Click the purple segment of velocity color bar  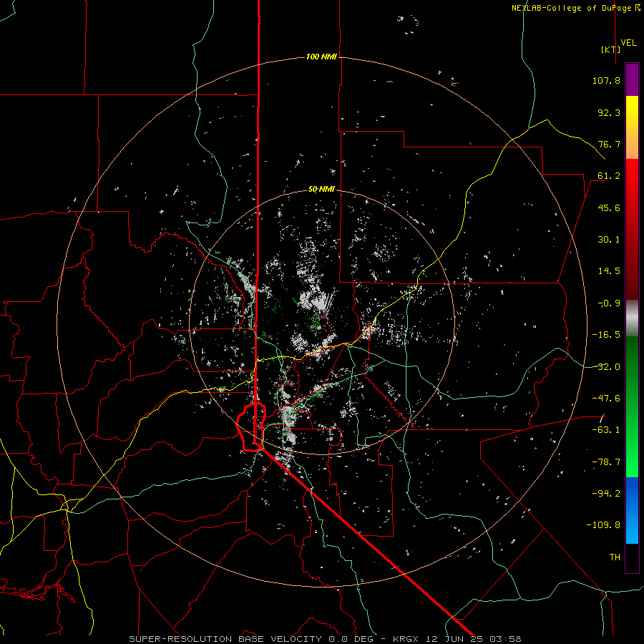(x=632, y=80)
